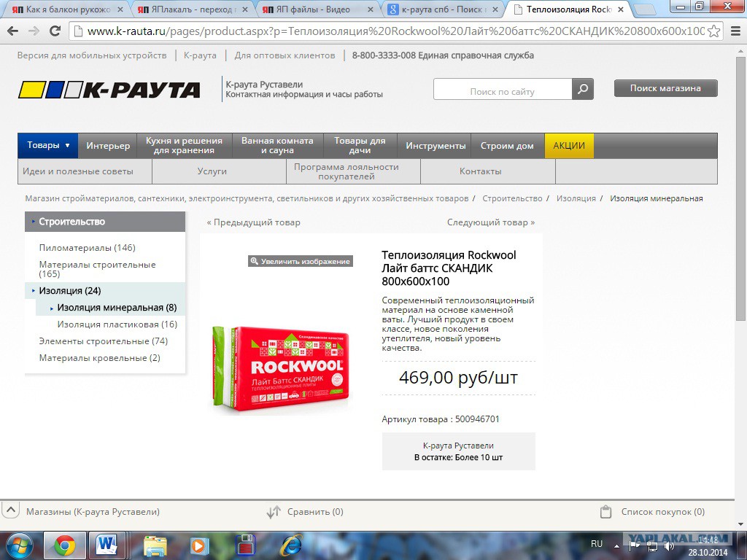Open the yellow АКЦИИ menu item
This screenshot has width=747, height=560.
(569, 146)
